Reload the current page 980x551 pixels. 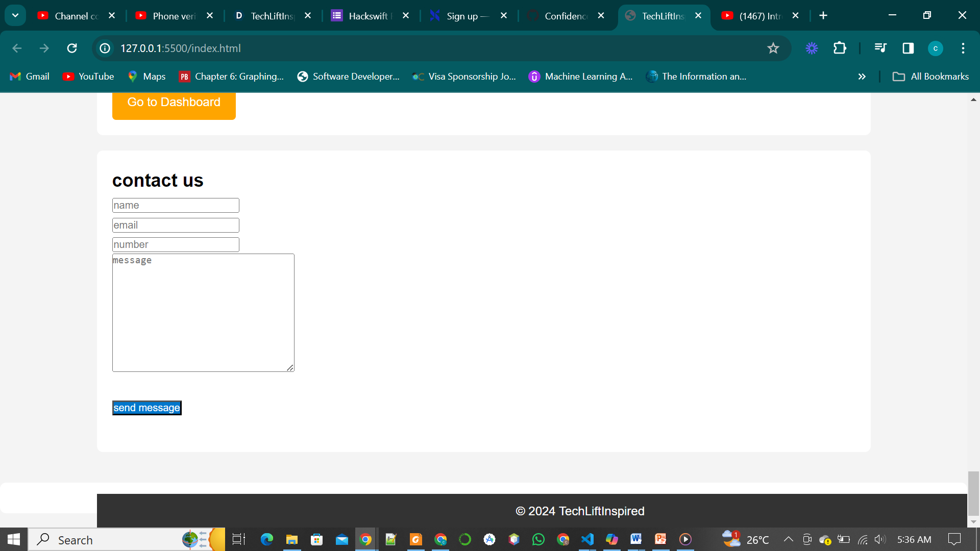pyautogui.click(x=72, y=48)
